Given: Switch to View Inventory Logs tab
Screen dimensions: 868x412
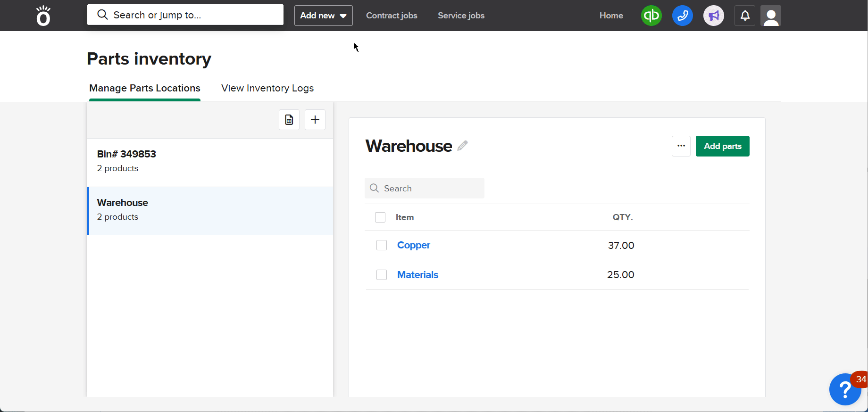Looking at the screenshot, I should point(267,88).
